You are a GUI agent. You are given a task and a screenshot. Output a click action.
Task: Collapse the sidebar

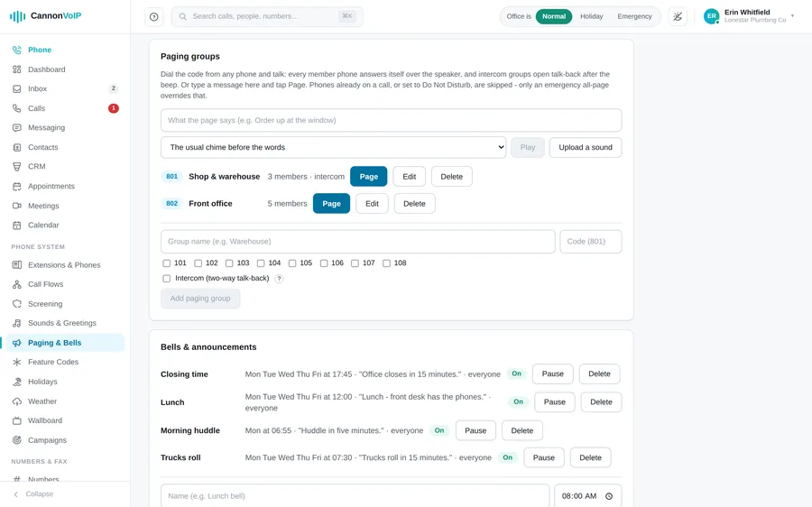tap(33, 494)
